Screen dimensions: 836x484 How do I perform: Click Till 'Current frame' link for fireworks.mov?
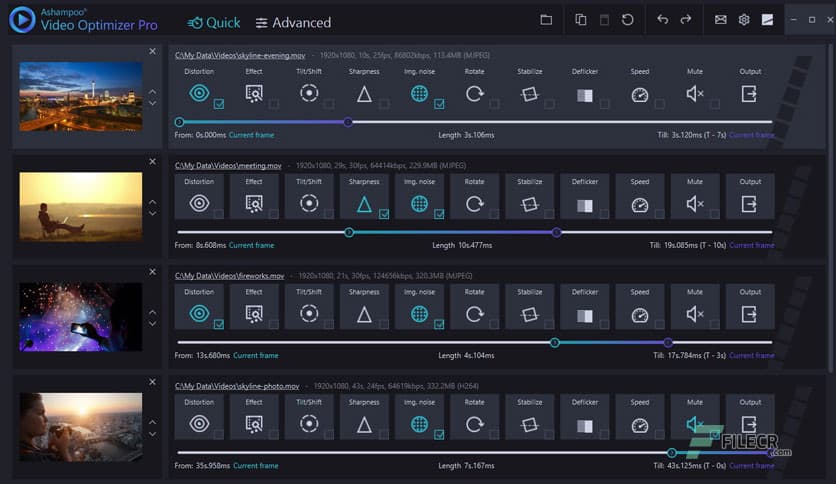pos(751,356)
